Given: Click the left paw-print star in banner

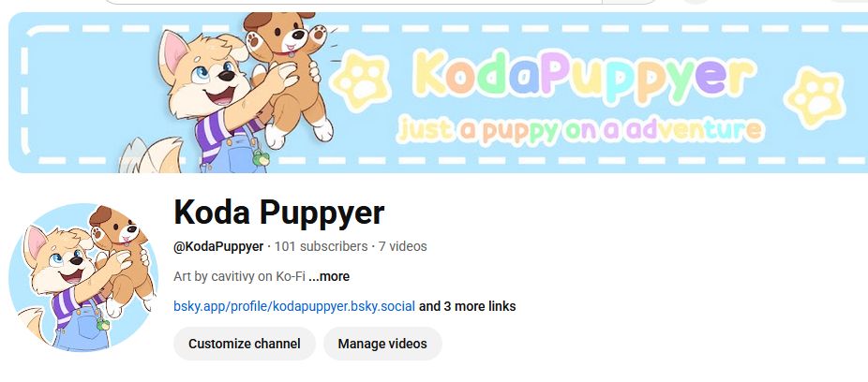Looking at the screenshot, I should [361, 81].
